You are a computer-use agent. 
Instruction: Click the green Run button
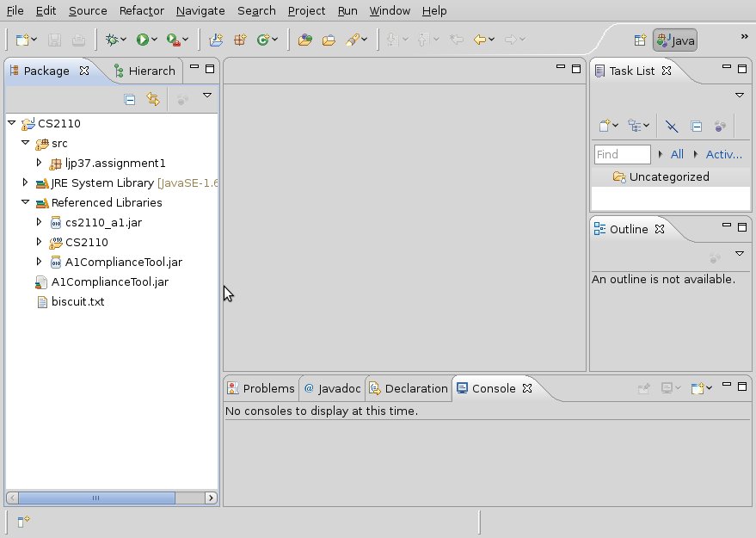[142, 40]
